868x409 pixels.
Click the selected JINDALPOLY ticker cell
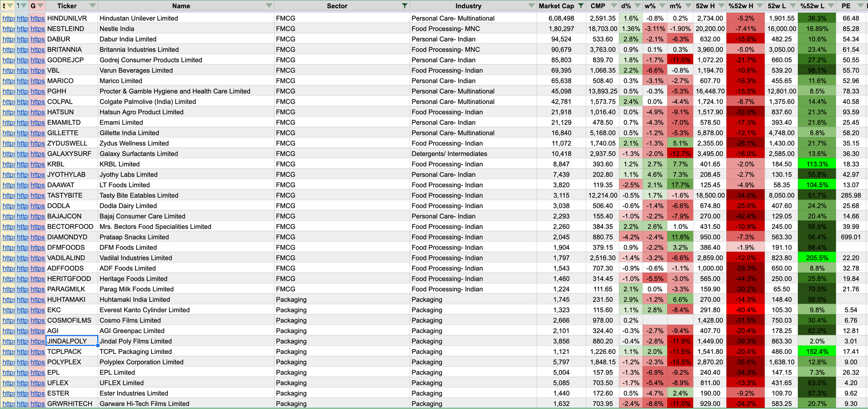tap(72, 341)
